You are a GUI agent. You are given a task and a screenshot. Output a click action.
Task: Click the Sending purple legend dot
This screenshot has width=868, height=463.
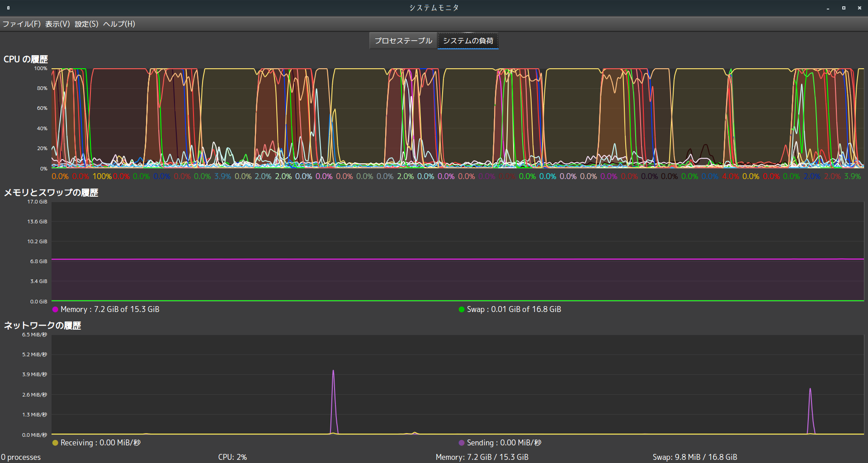click(461, 443)
